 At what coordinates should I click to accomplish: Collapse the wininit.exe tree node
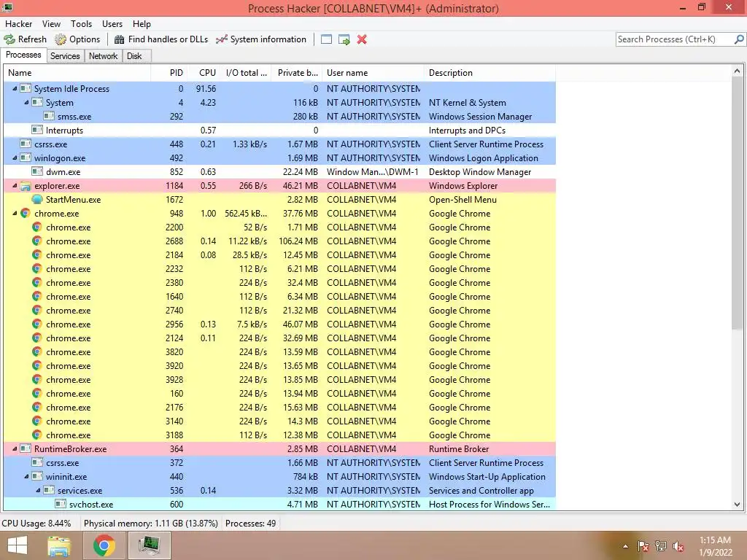point(26,476)
